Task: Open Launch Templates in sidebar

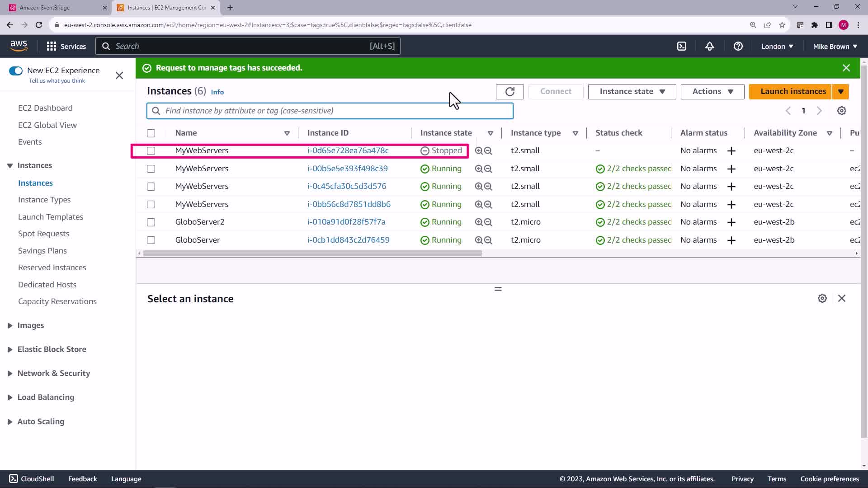Action: tap(51, 217)
